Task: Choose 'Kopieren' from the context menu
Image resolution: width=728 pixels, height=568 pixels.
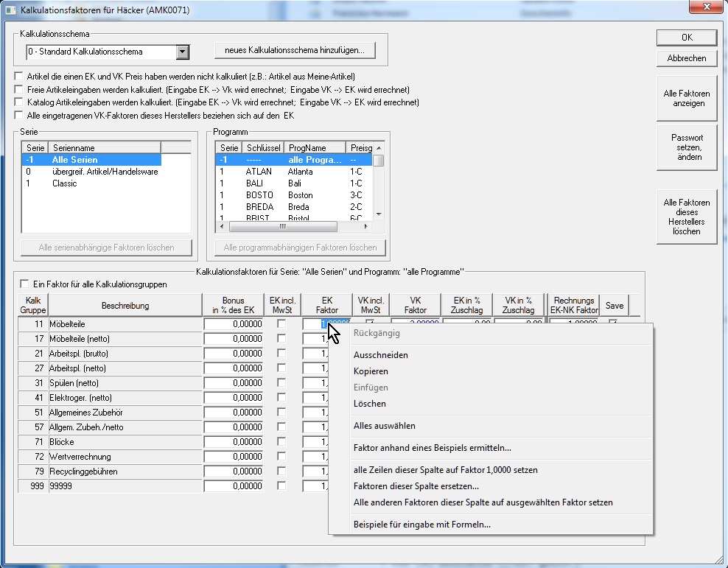Action: (x=371, y=371)
